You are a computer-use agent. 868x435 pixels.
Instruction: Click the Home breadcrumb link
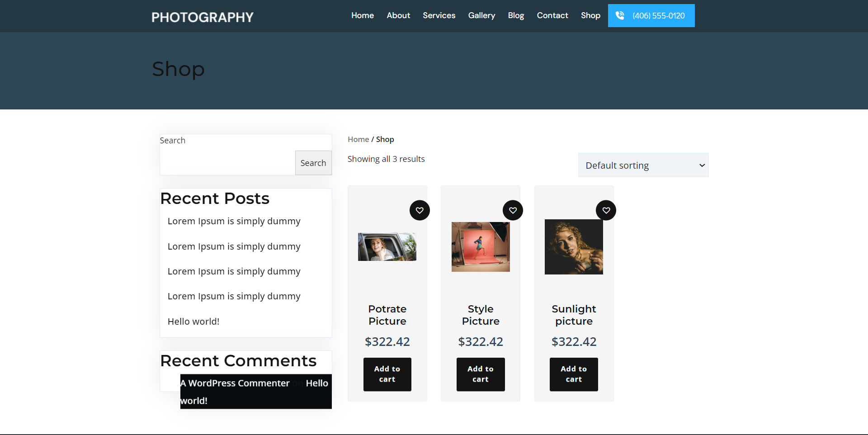358,139
